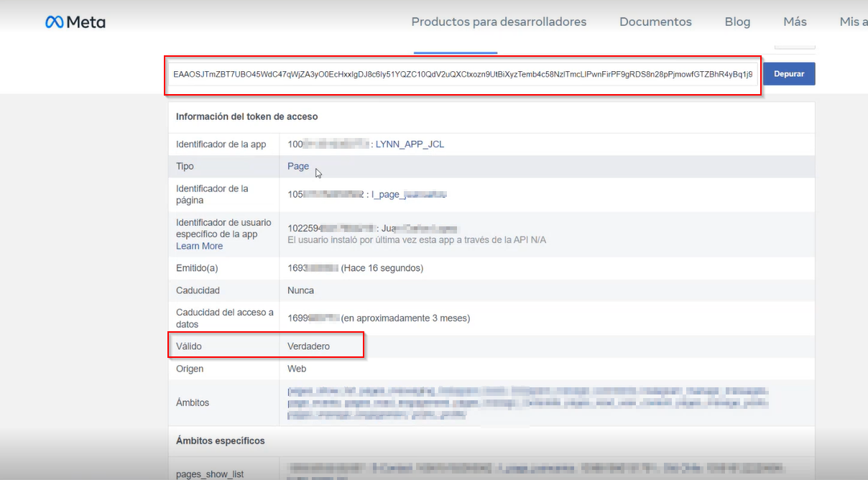This screenshot has width=868, height=480.
Task: Click the "(Hace 16 segundos)" text
Action: tap(382, 268)
